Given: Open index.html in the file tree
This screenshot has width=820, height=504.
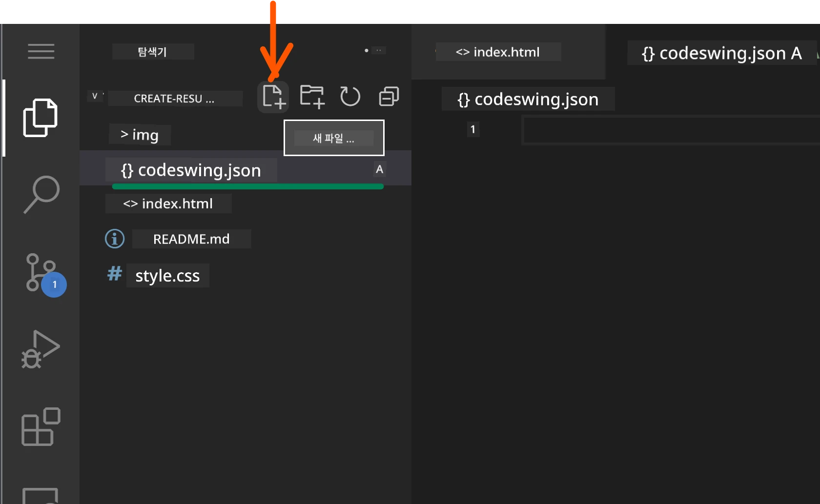Looking at the screenshot, I should [x=168, y=203].
